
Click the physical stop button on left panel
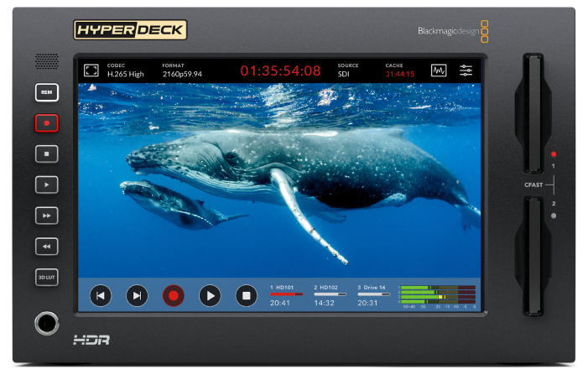coord(46,153)
